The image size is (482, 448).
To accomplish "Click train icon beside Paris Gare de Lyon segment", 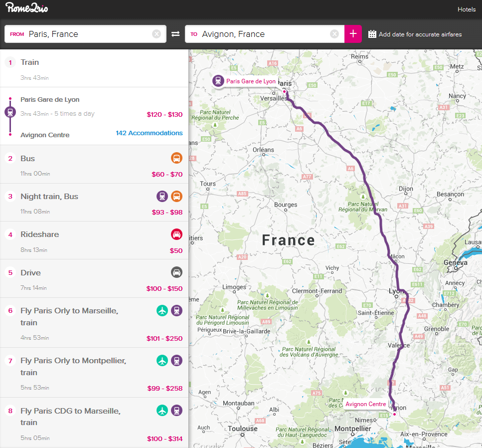I will [10, 112].
